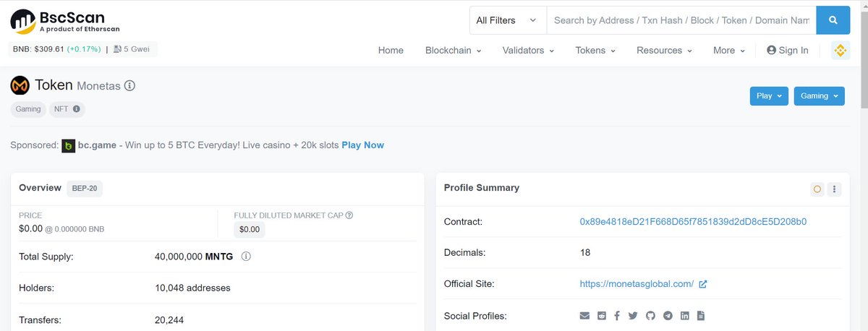Click info icon next to MNTG supply
Screen dimensions: 868x331
point(246,257)
